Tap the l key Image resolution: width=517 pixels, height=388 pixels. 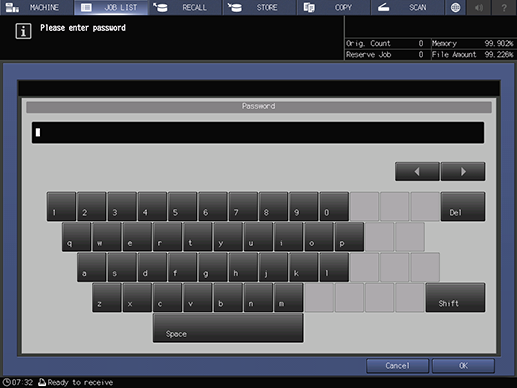coord(334,267)
